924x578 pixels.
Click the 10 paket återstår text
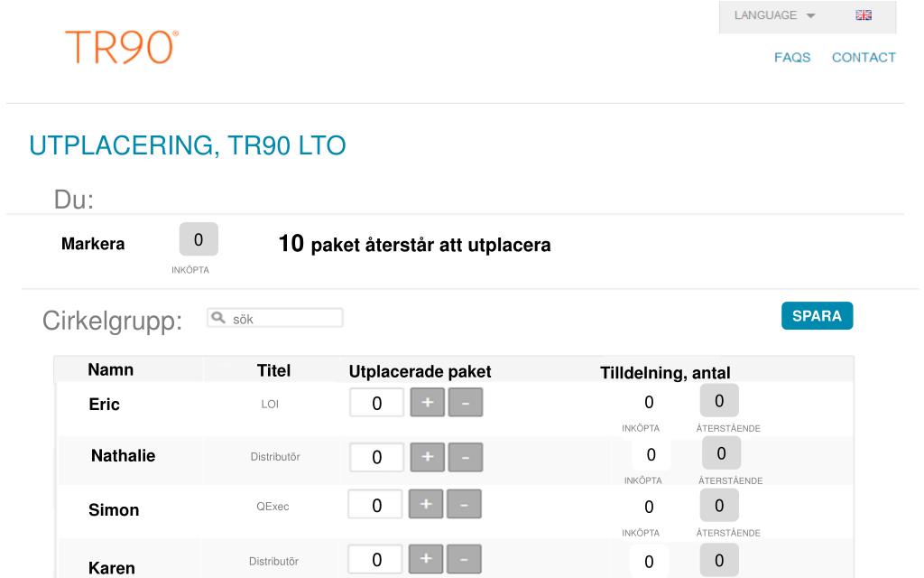tap(414, 244)
